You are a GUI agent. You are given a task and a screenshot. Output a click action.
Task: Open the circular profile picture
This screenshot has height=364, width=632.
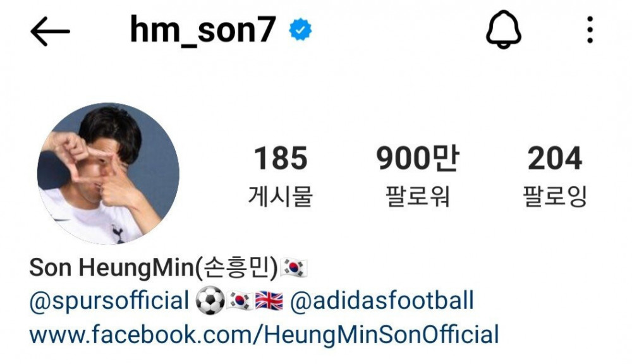click(x=108, y=173)
